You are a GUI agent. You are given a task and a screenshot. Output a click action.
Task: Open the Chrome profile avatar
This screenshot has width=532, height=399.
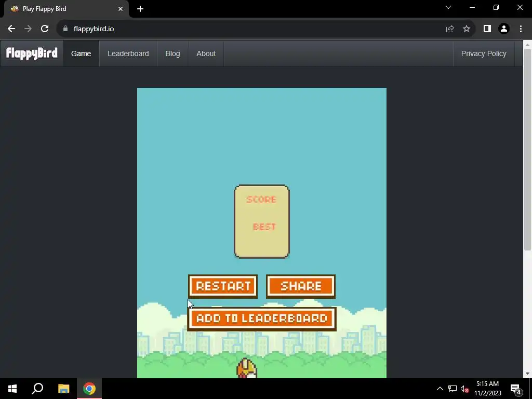(x=504, y=29)
